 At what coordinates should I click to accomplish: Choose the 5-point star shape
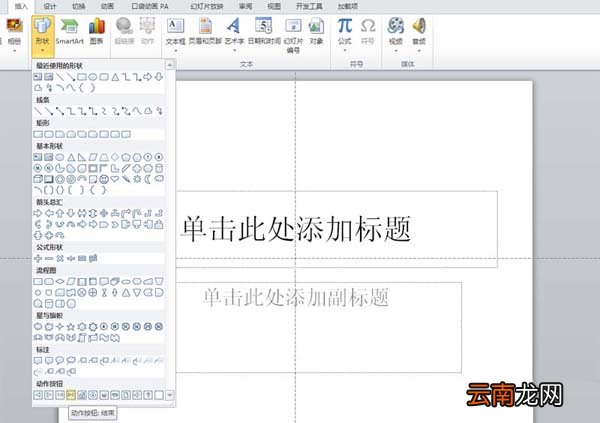pos(71,327)
